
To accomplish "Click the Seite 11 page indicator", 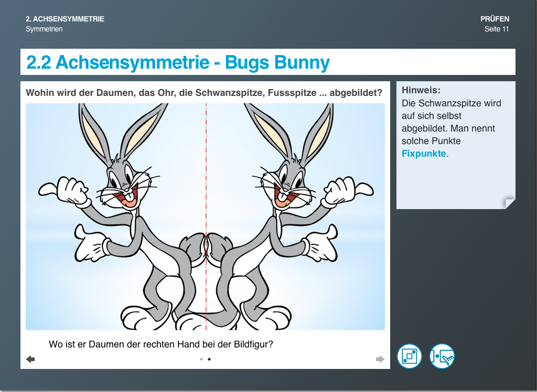I will pyautogui.click(x=496, y=29).
